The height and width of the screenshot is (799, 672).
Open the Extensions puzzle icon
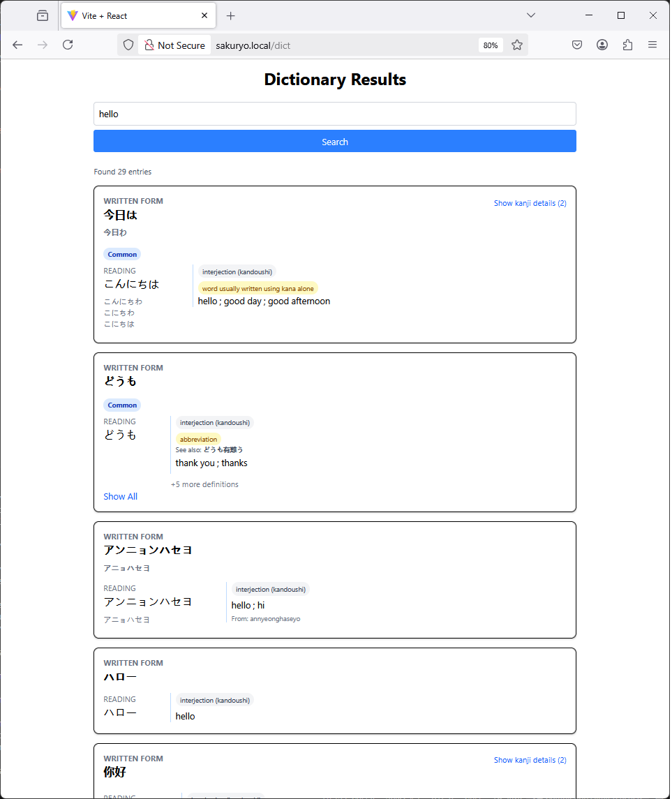pyautogui.click(x=627, y=45)
